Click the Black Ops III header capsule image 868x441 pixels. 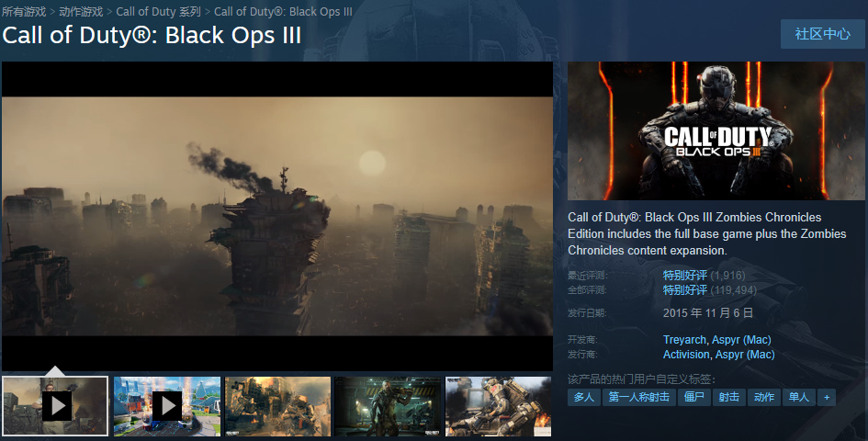[716, 130]
